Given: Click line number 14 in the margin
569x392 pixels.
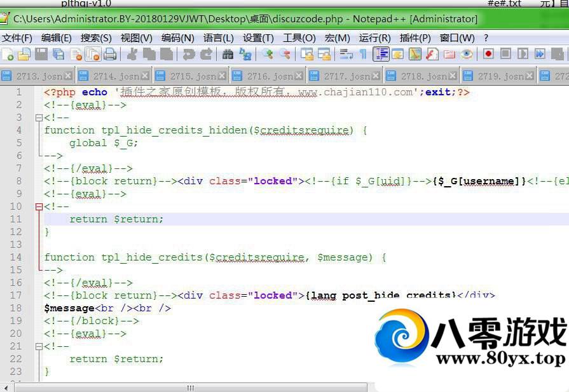Looking at the screenshot, I should 16,257.
